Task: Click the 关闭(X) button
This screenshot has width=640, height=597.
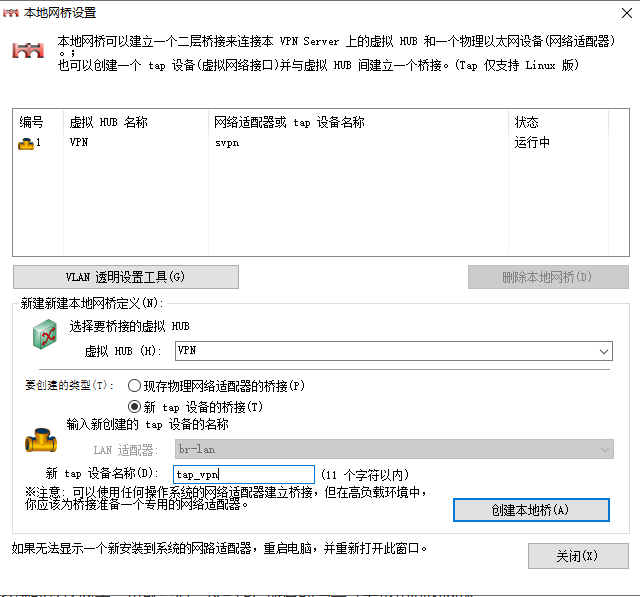Action: click(578, 556)
